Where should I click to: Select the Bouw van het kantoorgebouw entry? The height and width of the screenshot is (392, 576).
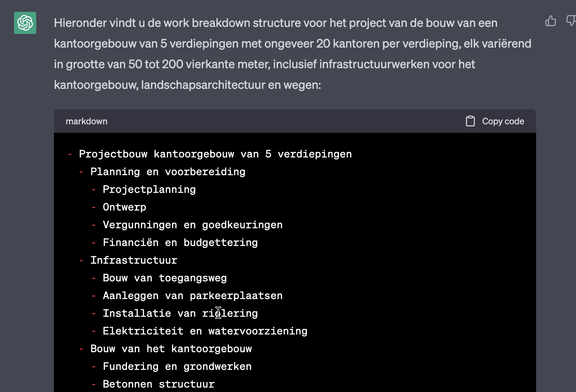click(x=171, y=348)
